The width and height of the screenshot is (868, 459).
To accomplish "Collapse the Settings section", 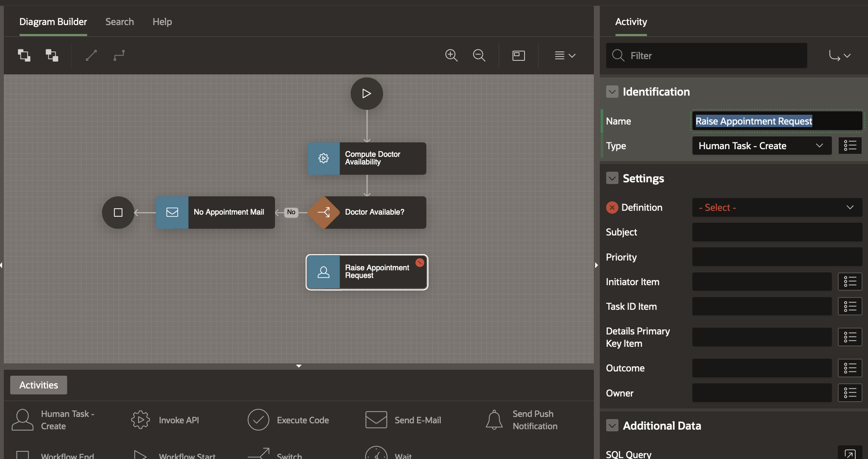I will (x=612, y=178).
